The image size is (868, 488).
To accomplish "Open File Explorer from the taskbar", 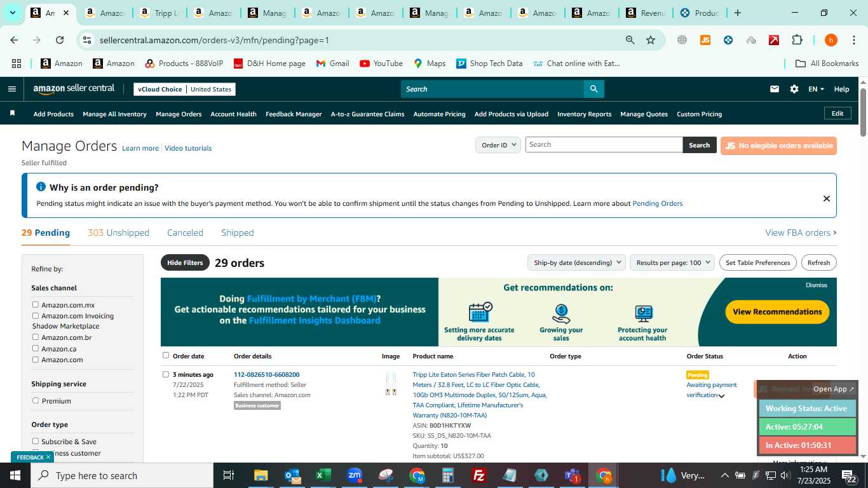I will (261, 475).
